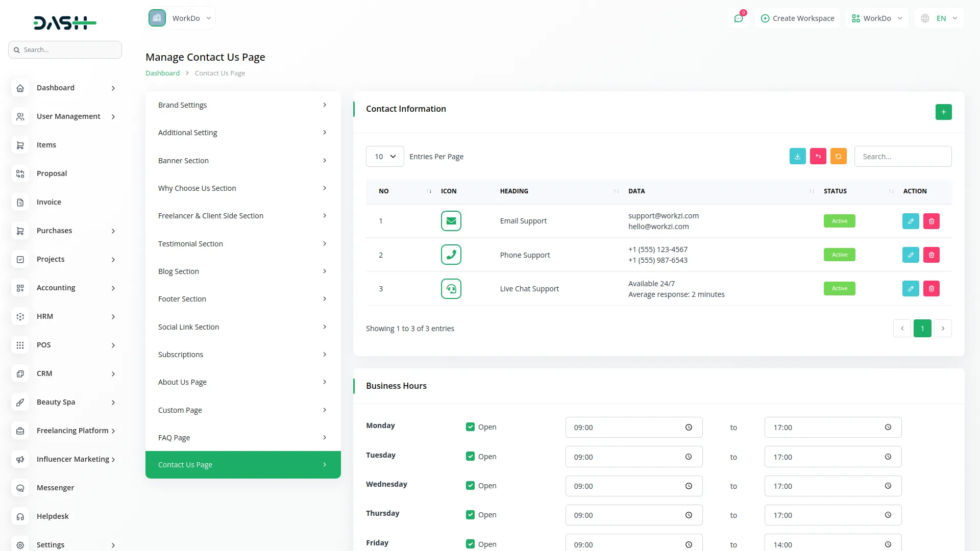Image resolution: width=980 pixels, height=551 pixels.
Task: Disable Wednesday's Open checkbox
Action: click(470, 485)
